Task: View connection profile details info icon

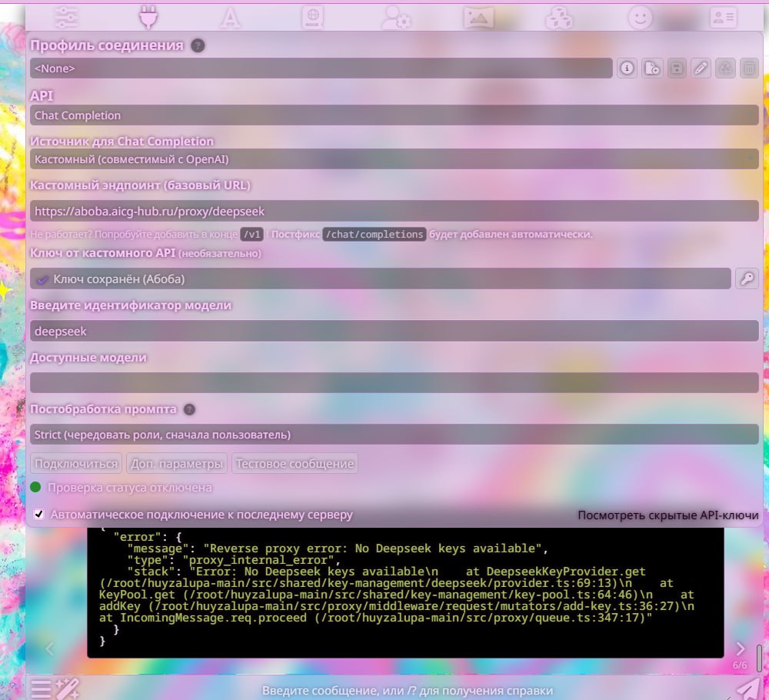Action: [627, 68]
